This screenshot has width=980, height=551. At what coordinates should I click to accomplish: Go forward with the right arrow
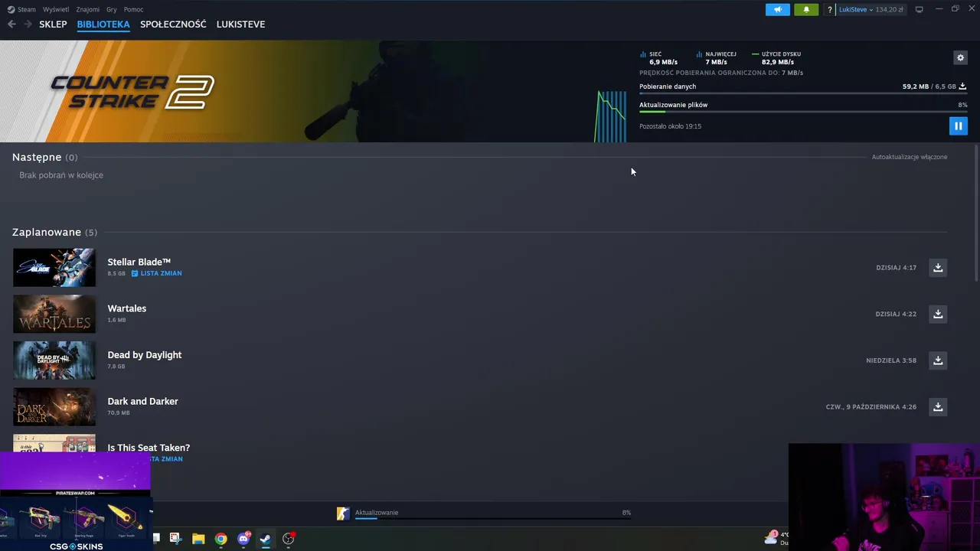point(28,24)
